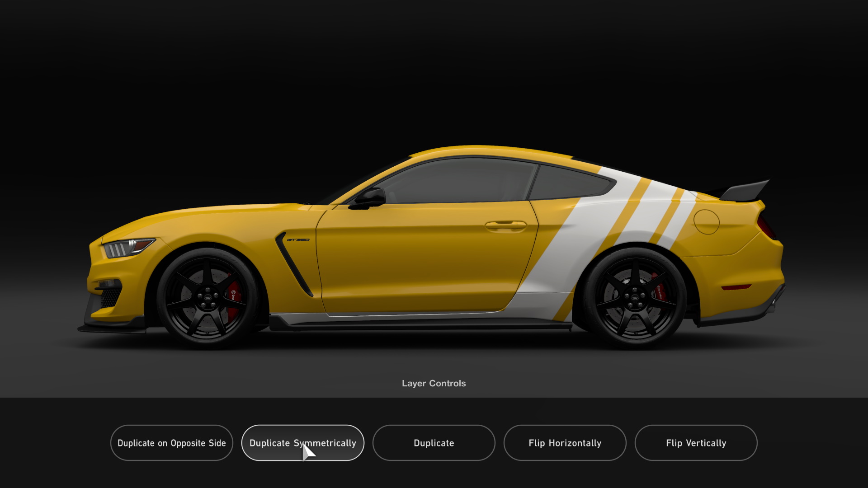The height and width of the screenshot is (488, 868).
Task: Click the Flip Horizontally button
Action: 565,443
